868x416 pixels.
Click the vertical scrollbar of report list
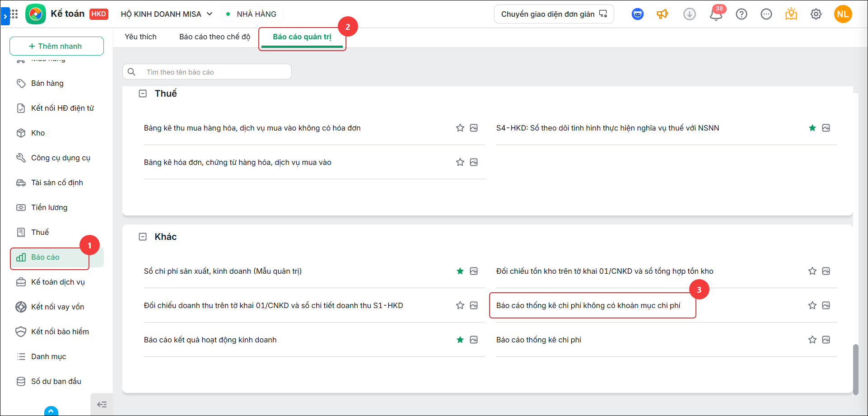tap(855, 369)
